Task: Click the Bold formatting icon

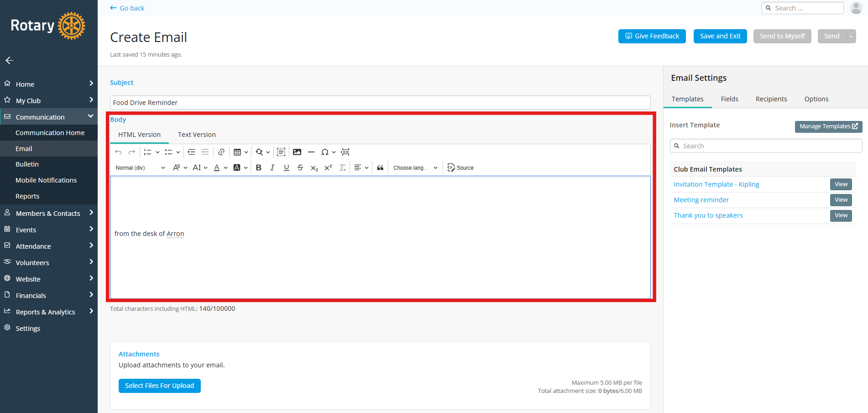Action: pos(258,167)
